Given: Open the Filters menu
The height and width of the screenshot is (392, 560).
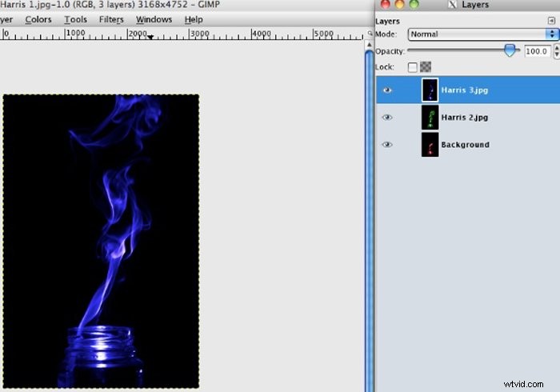Looking at the screenshot, I should pyautogui.click(x=111, y=19).
